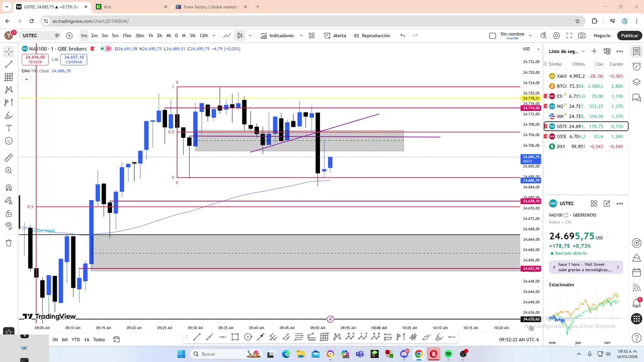Open the symbol details grid icon

pyautogui.click(x=594, y=204)
